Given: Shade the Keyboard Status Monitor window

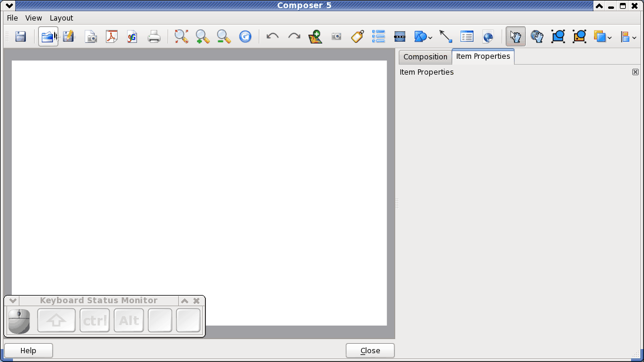Looking at the screenshot, I should [x=185, y=301].
